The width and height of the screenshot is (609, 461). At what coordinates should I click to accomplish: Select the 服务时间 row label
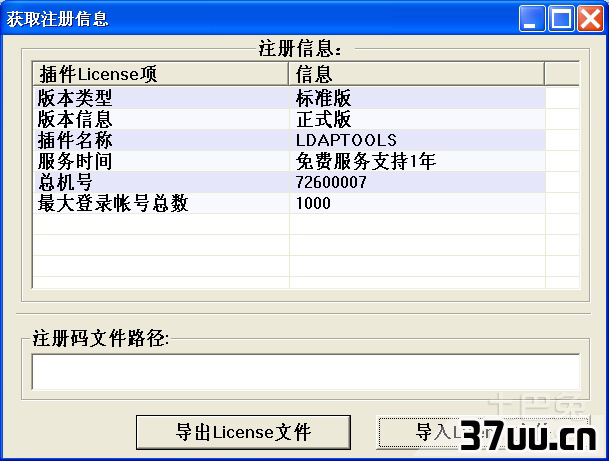coord(75,161)
